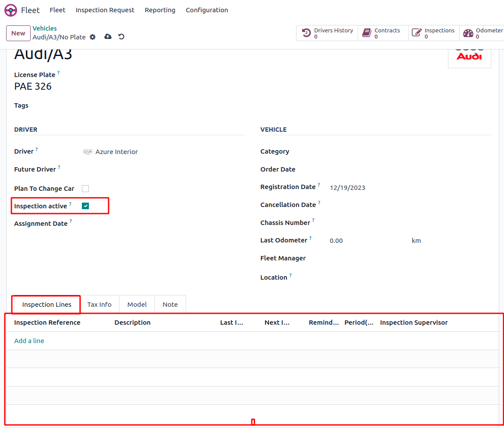Show License Plate help tooltip
504x428 pixels.
coord(59,73)
